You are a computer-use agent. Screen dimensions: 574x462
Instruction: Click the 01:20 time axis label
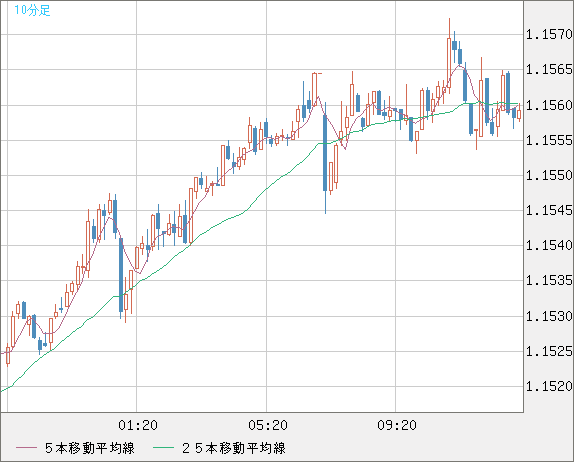pos(138,425)
